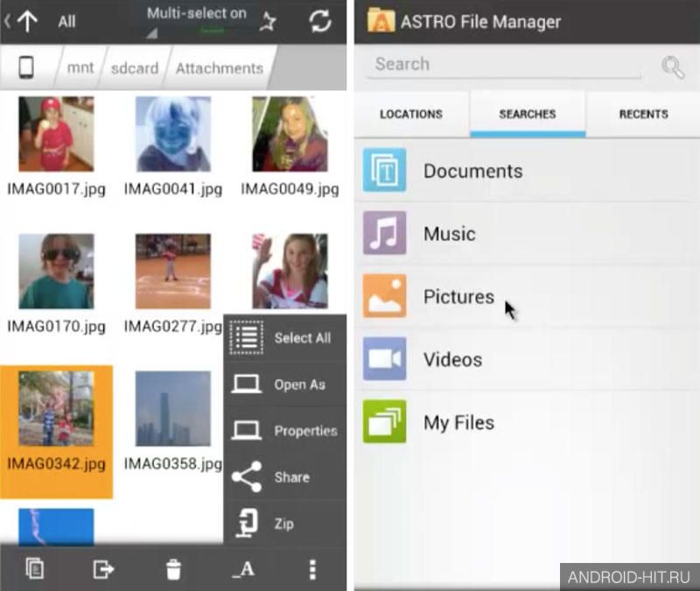Viewport: 700px width, 591px height.
Task: Tap the purple Music note icon
Action: point(384,233)
